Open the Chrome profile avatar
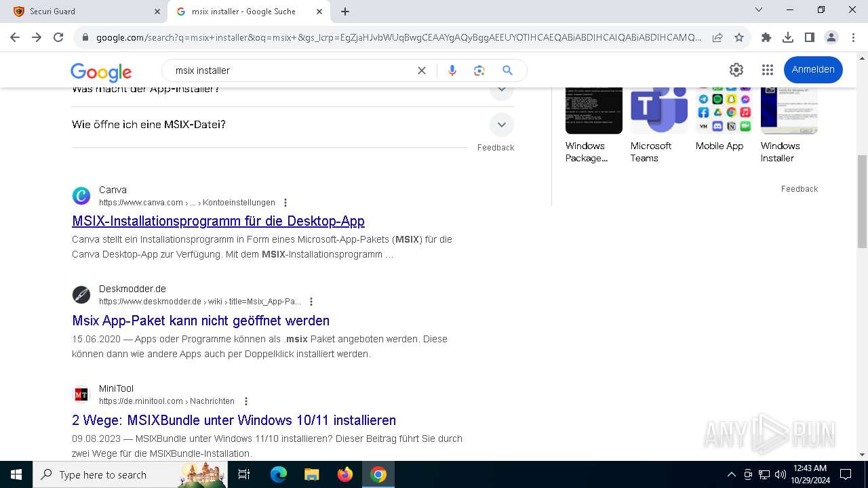 point(831,38)
